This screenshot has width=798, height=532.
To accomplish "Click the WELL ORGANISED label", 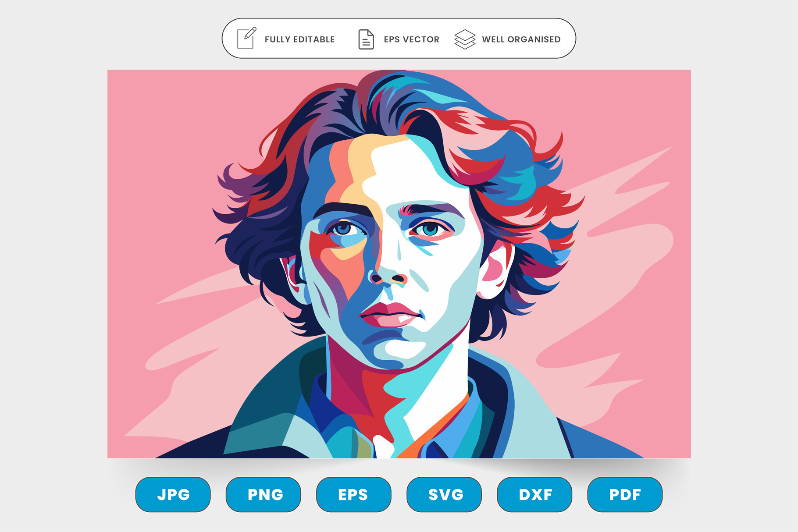I will click(521, 39).
